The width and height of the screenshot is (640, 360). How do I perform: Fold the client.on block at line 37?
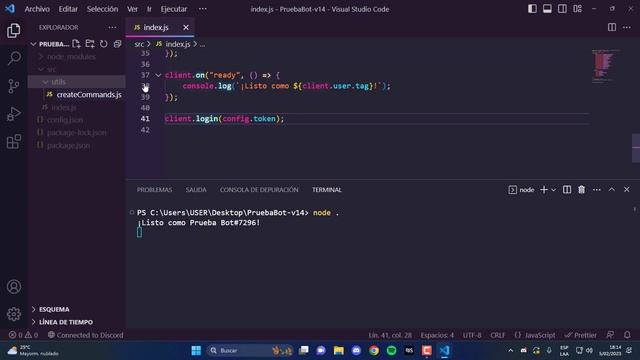158,75
